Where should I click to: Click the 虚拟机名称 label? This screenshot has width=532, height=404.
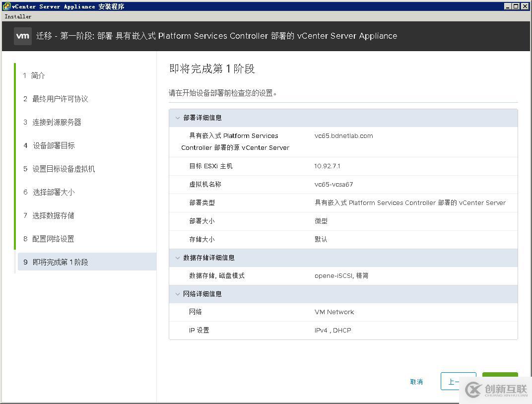coord(205,185)
